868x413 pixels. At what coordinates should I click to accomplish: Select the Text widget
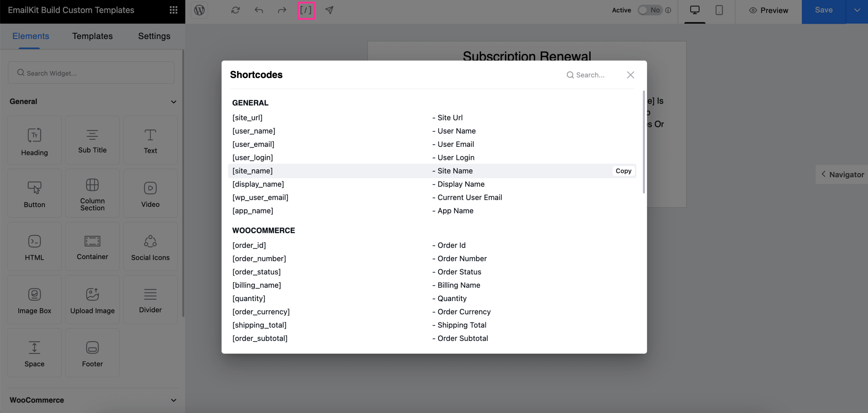pos(150,140)
